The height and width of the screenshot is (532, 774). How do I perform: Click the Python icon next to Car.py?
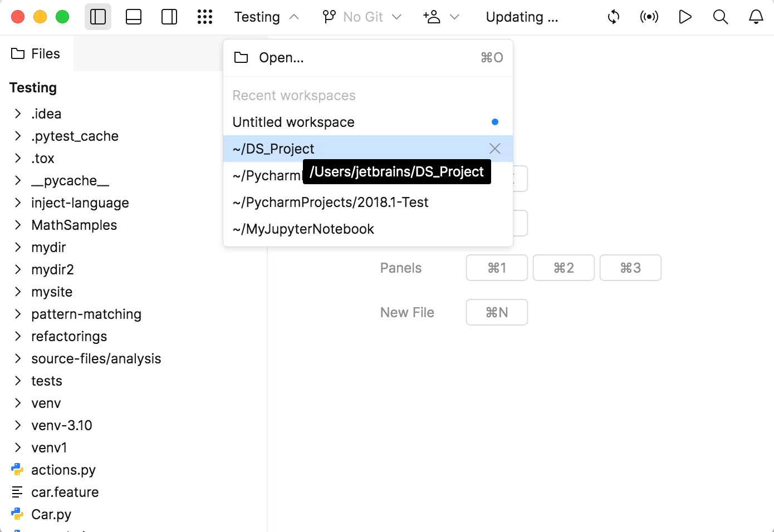[x=17, y=514]
